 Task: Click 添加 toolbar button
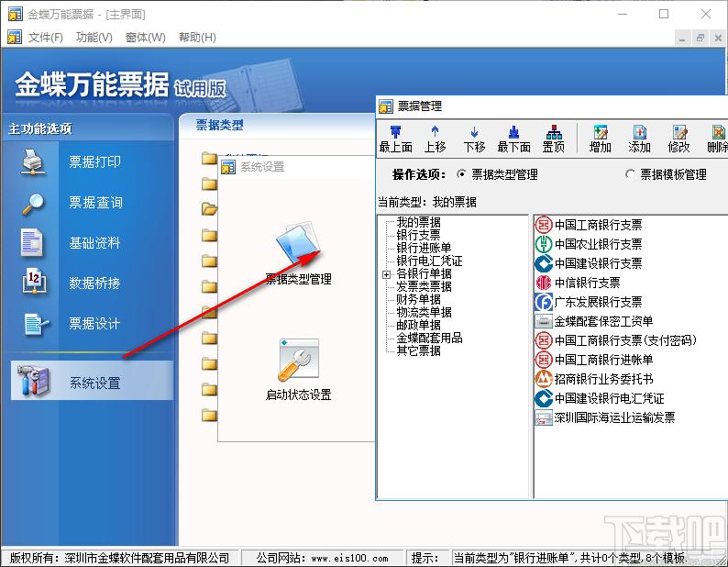tap(639, 139)
